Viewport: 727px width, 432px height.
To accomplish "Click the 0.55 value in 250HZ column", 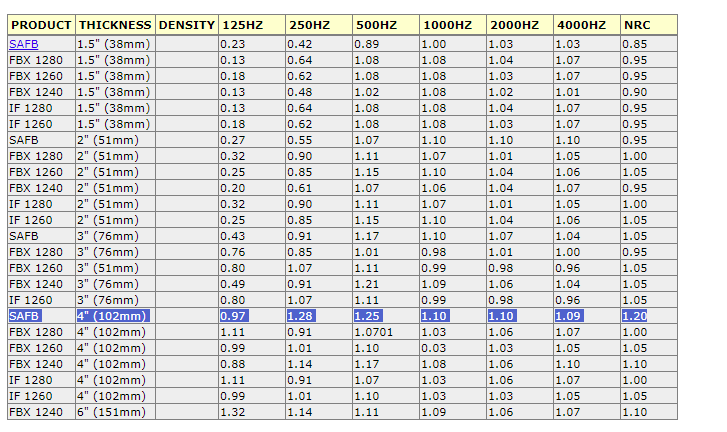I will point(300,140).
